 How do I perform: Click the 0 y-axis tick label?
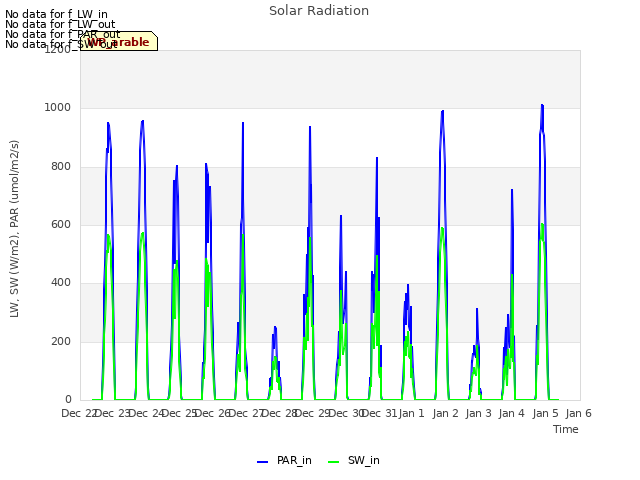click(68, 400)
